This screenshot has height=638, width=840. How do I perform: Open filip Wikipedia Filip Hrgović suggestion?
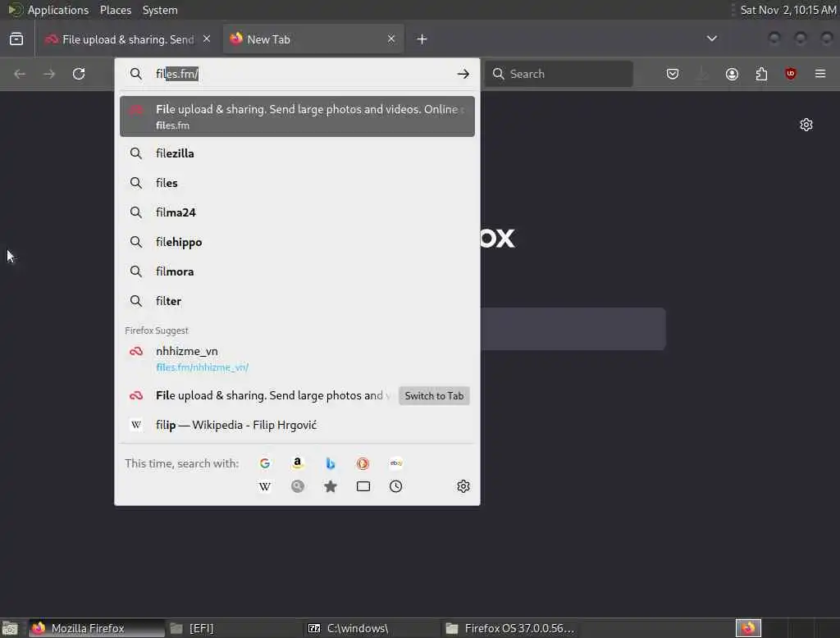[x=297, y=425]
